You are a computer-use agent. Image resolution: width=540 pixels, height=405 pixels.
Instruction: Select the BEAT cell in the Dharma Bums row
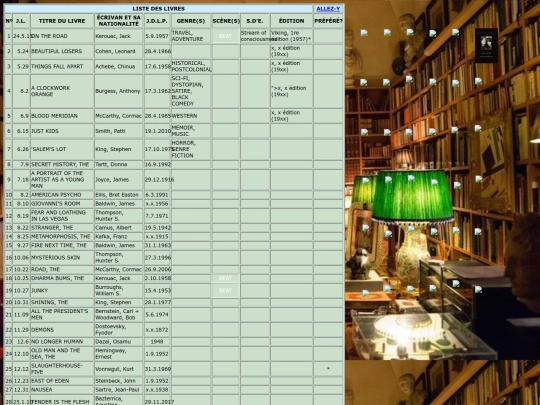(x=226, y=278)
